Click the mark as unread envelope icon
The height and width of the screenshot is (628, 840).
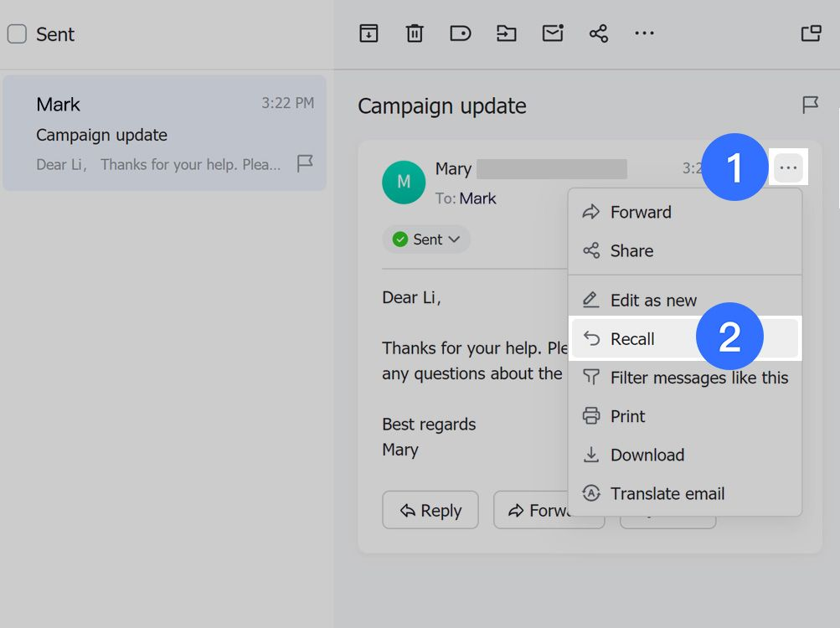click(553, 33)
